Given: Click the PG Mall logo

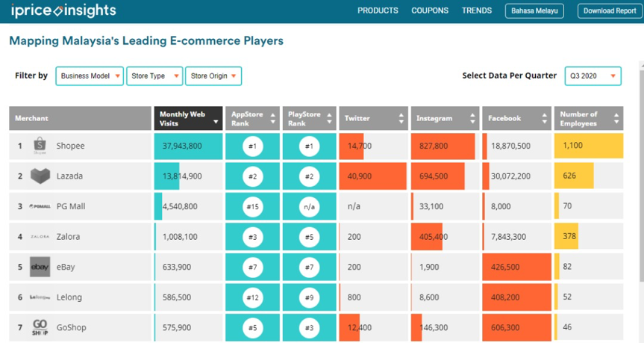Looking at the screenshot, I should click(40, 206).
